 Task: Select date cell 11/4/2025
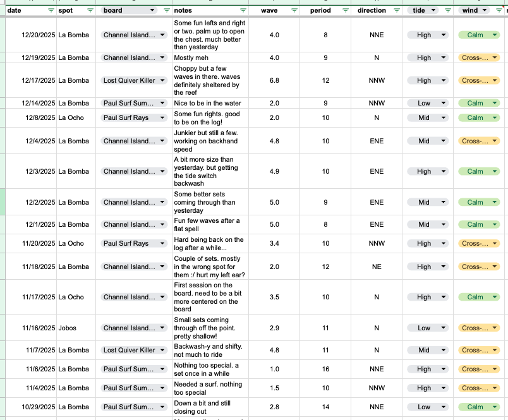31,388
